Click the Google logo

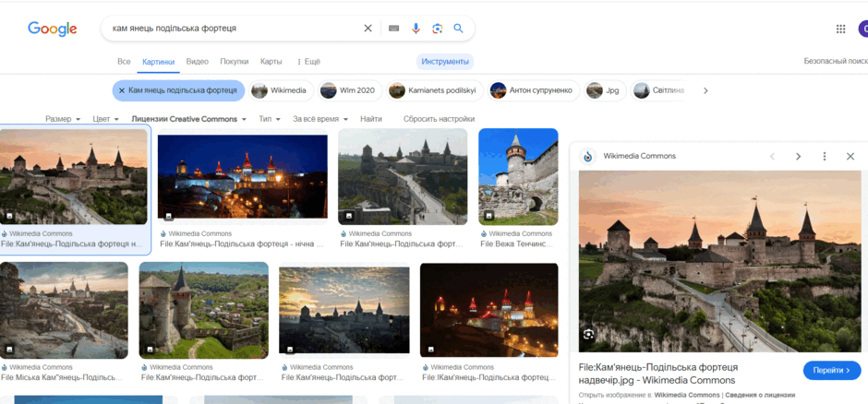pyautogui.click(x=53, y=29)
